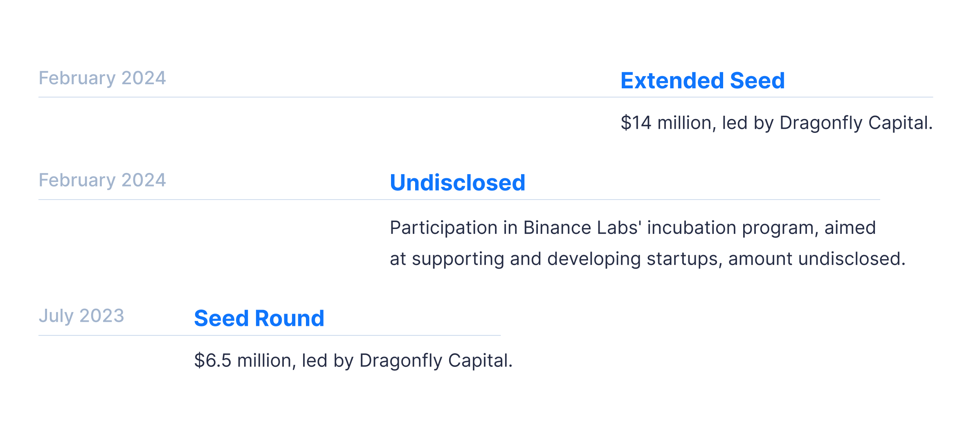Click divider line under Undisclosed heading
Image resolution: width=980 pixels, height=440 pixels.
click(459, 200)
